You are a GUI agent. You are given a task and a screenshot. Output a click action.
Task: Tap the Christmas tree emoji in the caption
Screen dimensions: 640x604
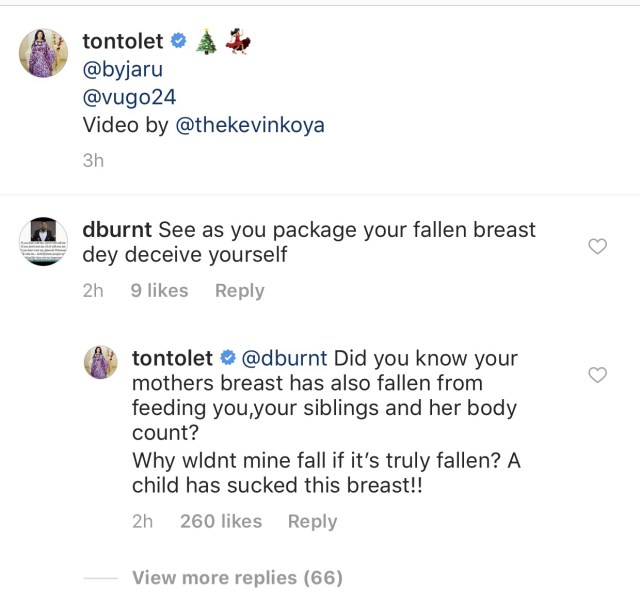tap(205, 42)
